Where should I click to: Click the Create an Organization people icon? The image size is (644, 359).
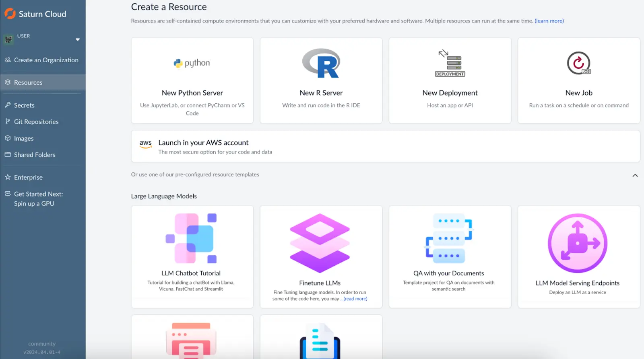(x=8, y=59)
